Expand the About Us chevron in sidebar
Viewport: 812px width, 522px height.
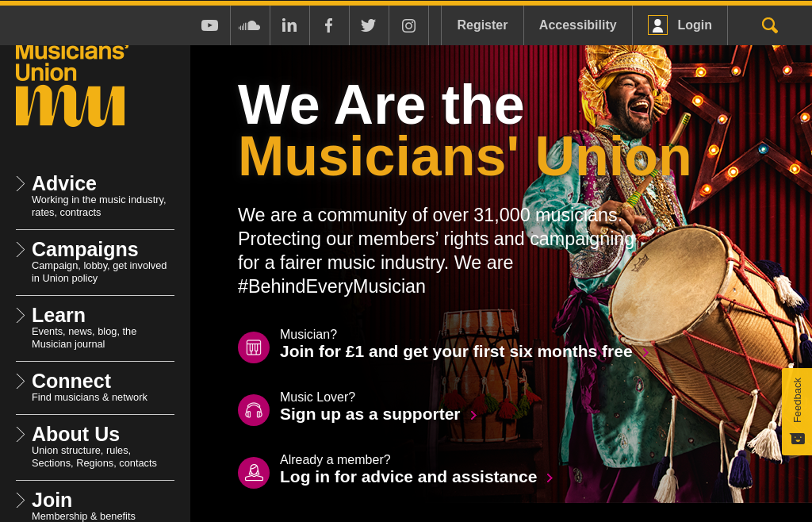pyautogui.click(x=20, y=434)
